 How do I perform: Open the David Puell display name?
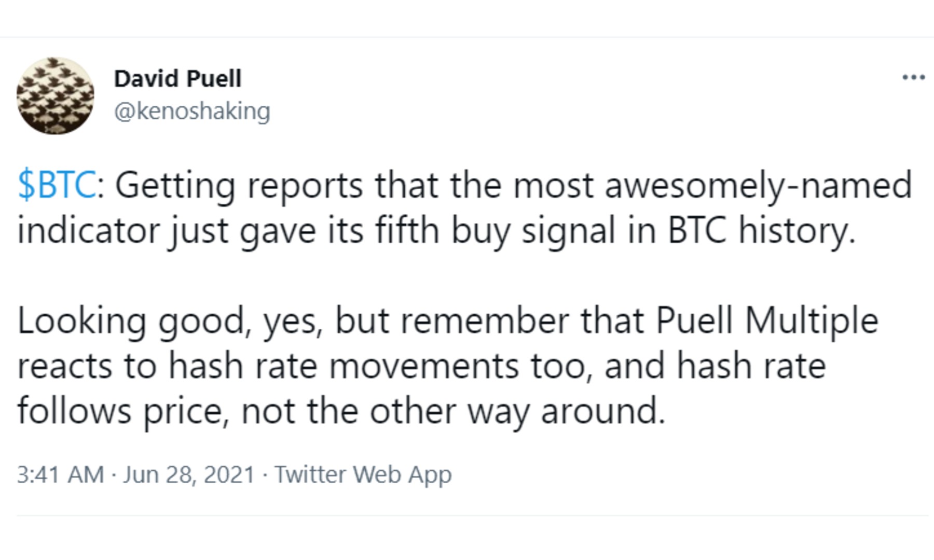point(177,79)
